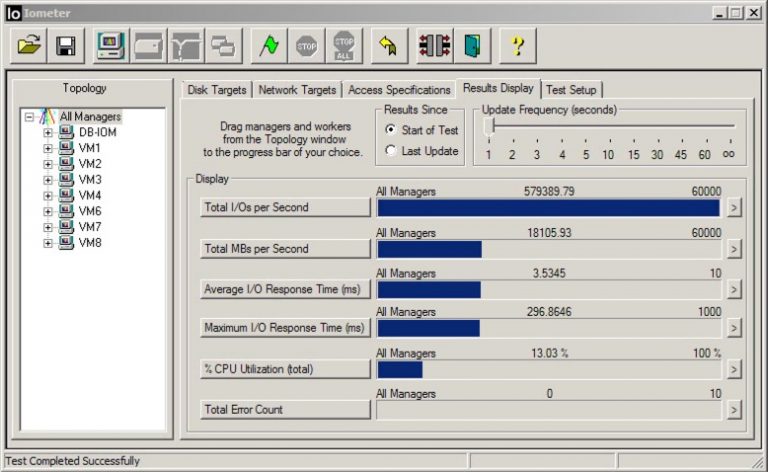Exit Iometer door icon

(472, 46)
